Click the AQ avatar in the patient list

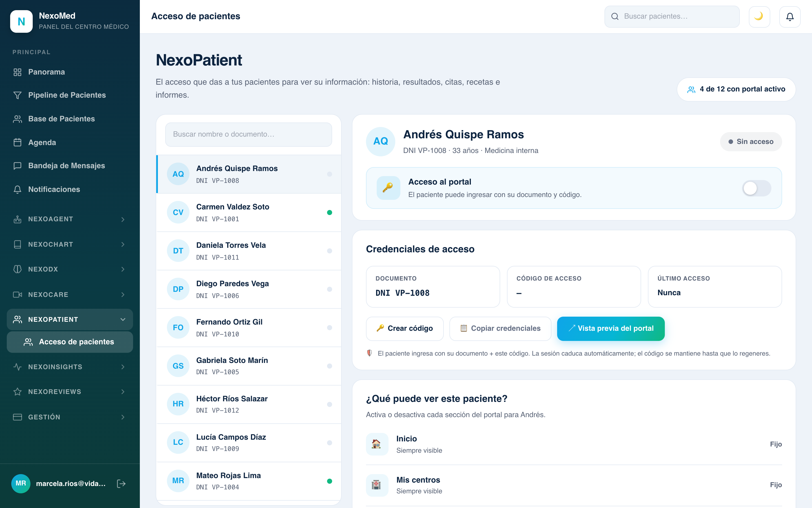(x=178, y=174)
